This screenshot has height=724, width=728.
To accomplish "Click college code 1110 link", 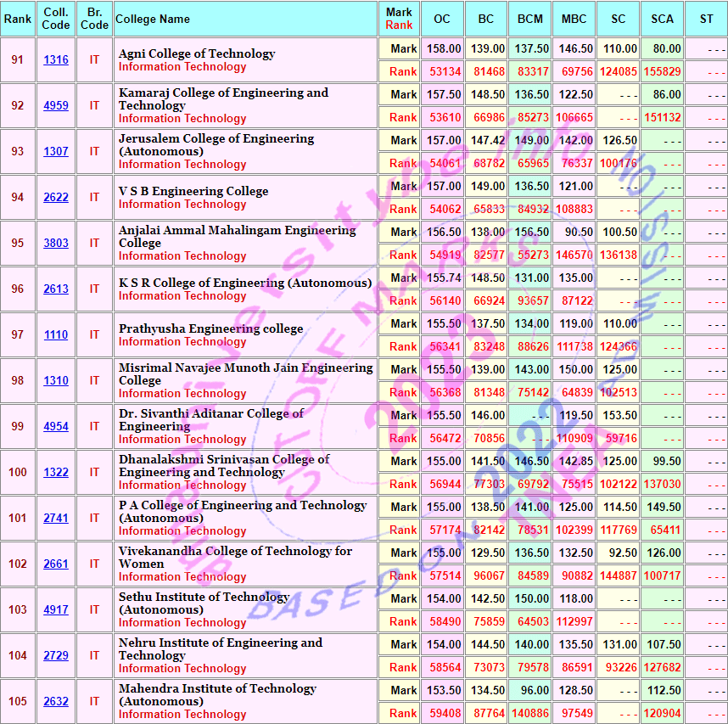I will click(56, 335).
